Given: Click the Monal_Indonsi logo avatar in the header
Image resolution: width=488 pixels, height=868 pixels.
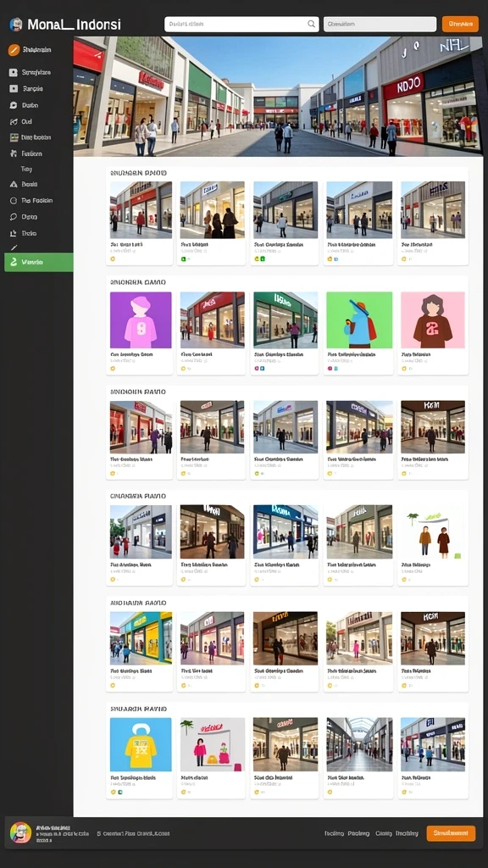Looking at the screenshot, I should 16,25.
